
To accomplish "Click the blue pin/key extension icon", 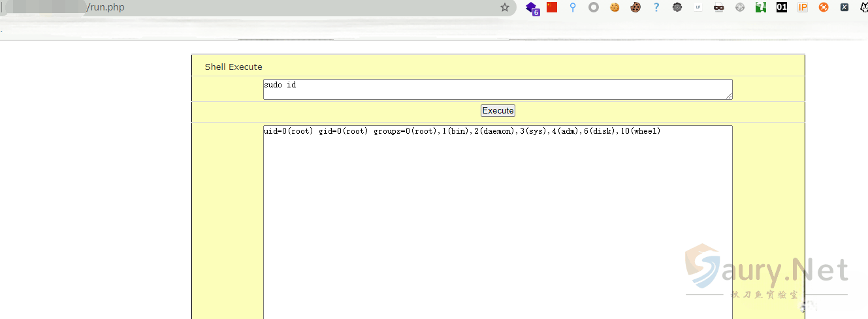I will (x=573, y=8).
